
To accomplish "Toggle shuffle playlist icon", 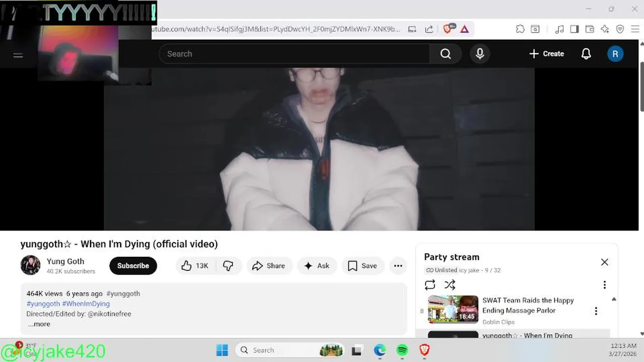I will click(450, 285).
